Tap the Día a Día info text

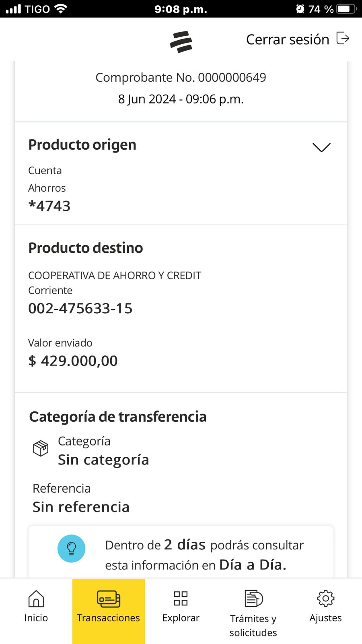204,555
